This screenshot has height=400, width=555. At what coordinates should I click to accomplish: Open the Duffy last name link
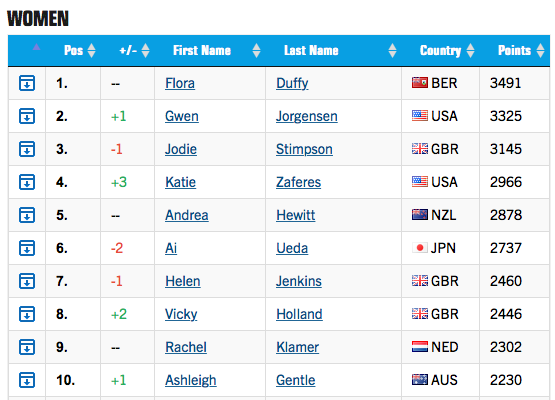click(292, 84)
